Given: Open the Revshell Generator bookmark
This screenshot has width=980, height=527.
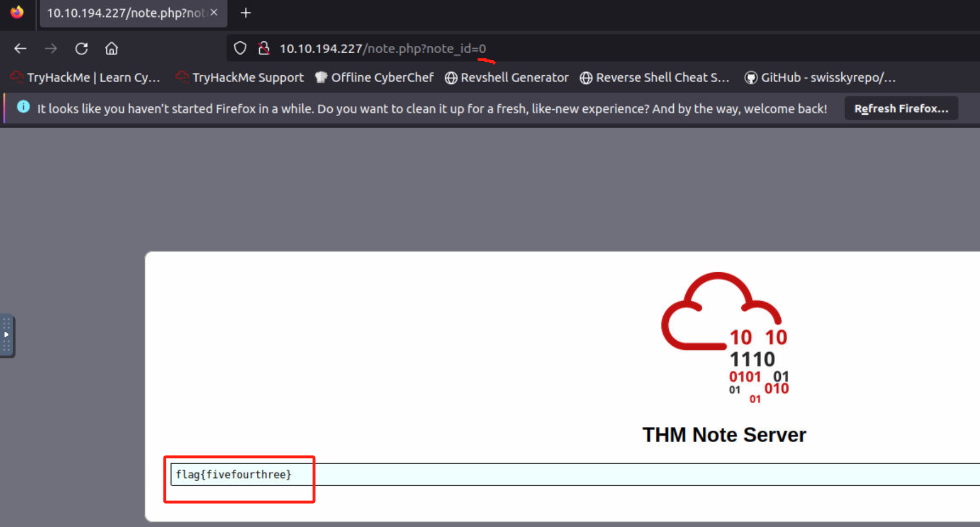Looking at the screenshot, I should point(506,78).
